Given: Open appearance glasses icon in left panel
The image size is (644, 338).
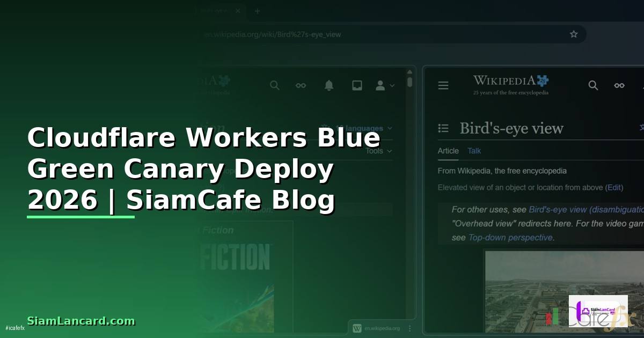Looking at the screenshot, I should click(301, 85).
